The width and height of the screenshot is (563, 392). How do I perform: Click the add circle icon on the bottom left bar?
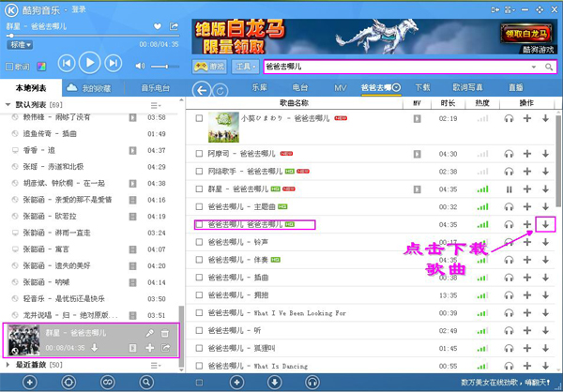click(29, 383)
